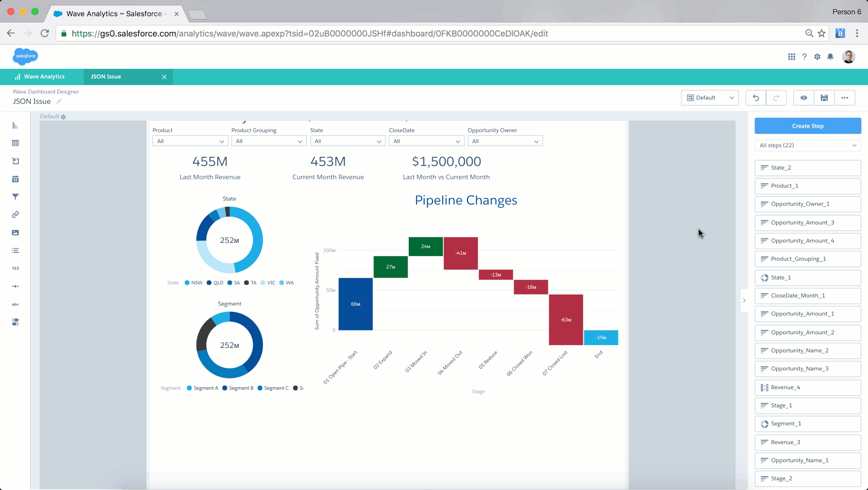Click the redo arrow button
Screen dimensions: 868x490
(776, 98)
